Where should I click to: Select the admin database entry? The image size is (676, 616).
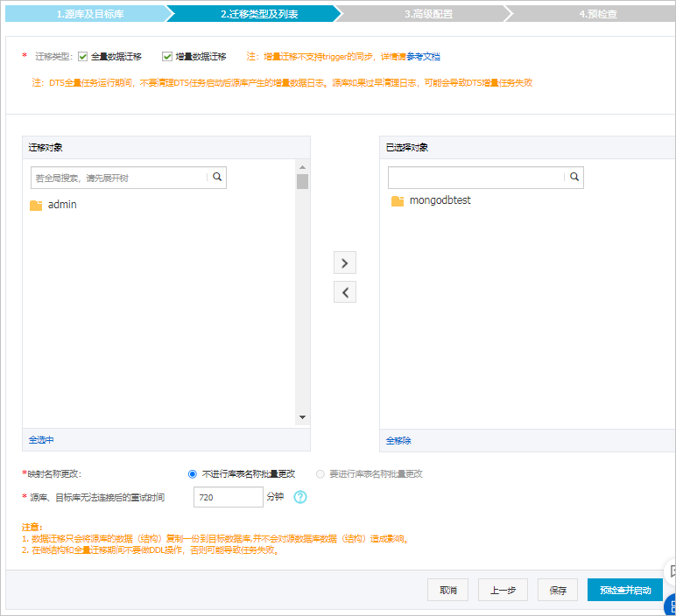click(x=62, y=205)
